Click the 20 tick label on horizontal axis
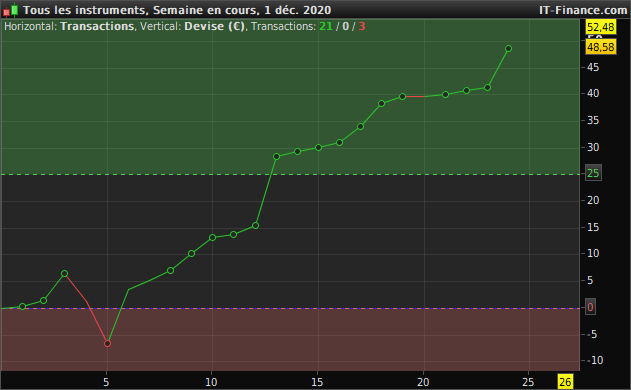 (x=423, y=382)
